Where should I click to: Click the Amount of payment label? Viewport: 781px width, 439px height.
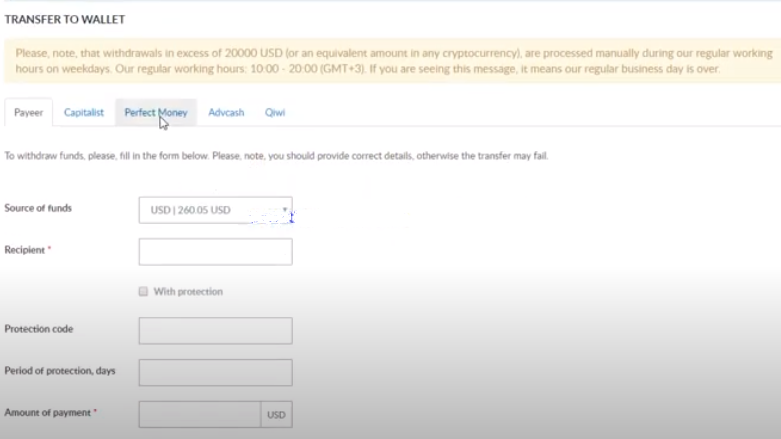pos(48,413)
